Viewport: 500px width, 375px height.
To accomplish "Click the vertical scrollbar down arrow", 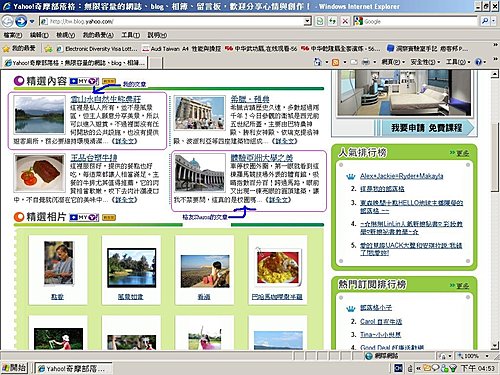I will [495, 346].
